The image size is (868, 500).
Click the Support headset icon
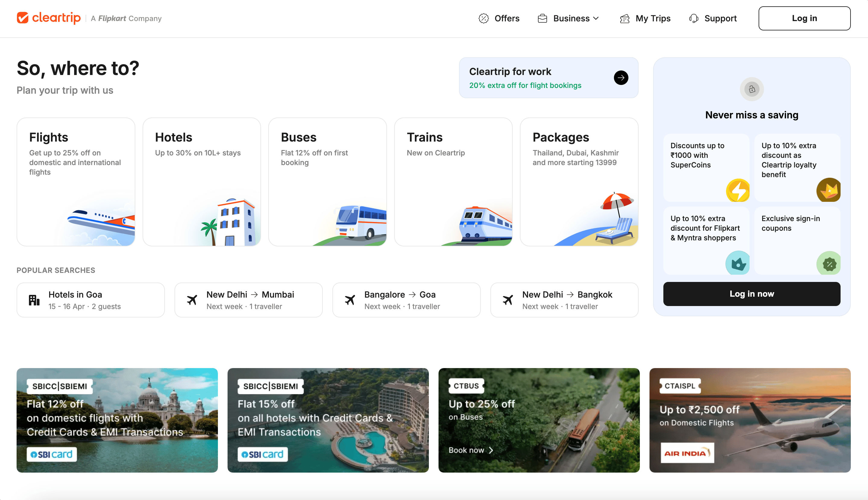(693, 19)
